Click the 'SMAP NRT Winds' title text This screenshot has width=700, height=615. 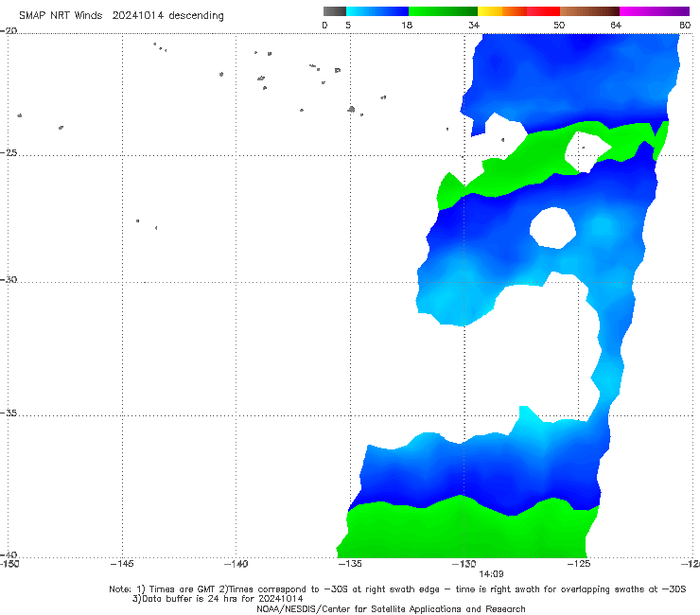[61, 15]
